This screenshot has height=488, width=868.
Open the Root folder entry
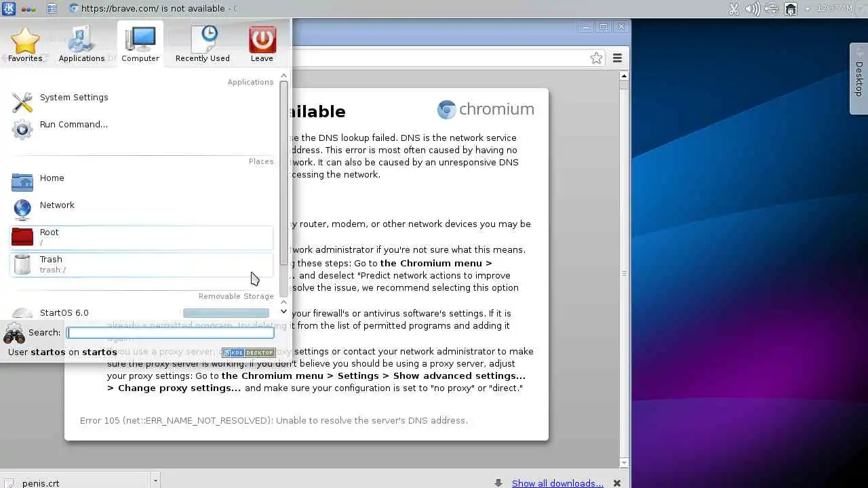pos(141,237)
